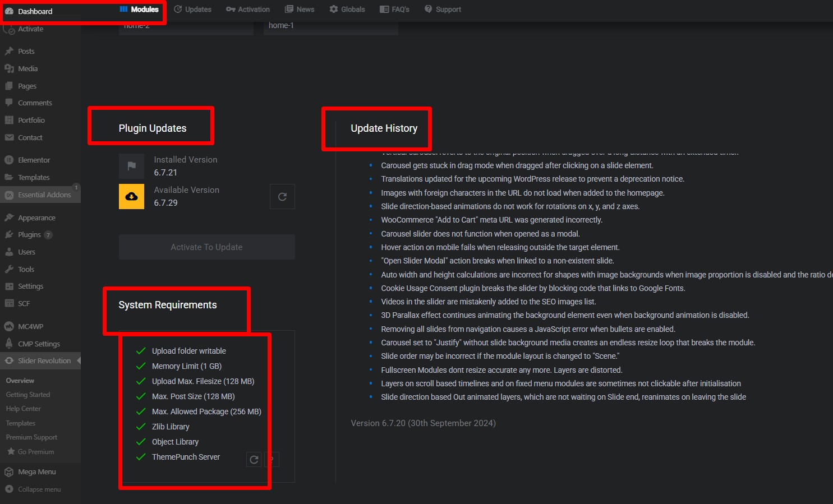833x504 pixels.
Task: Open Activation with the key icon
Action: click(x=231, y=10)
